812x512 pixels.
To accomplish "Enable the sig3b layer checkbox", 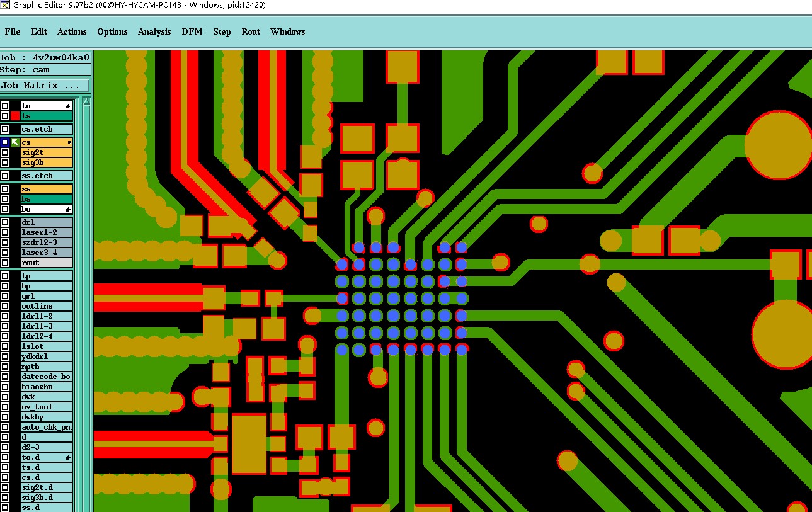I will pyautogui.click(x=5, y=162).
